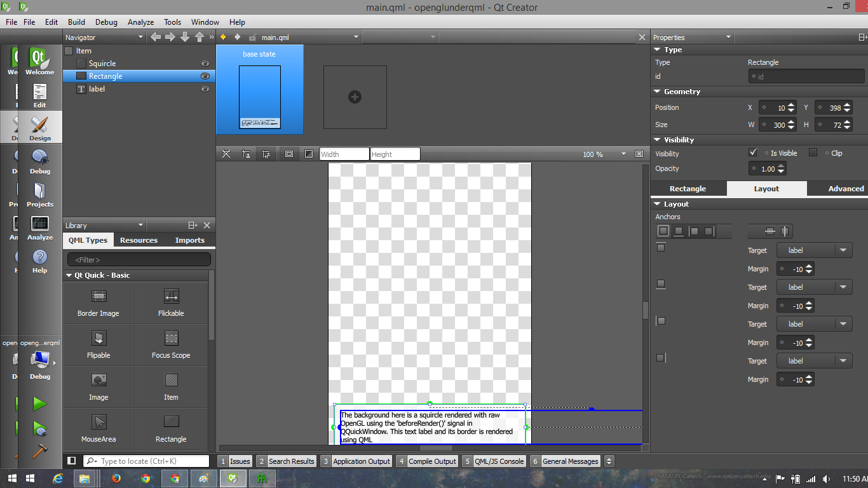
Task: Open the Edit mode in sidebar
Action: [x=39, y=95]
